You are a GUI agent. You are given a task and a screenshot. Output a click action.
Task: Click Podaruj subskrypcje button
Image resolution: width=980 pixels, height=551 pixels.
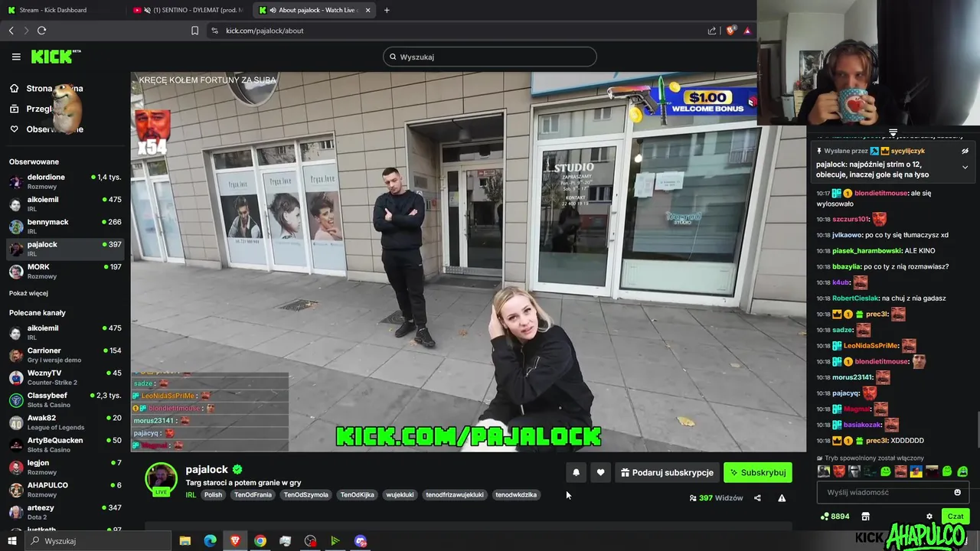pos(667,473)
